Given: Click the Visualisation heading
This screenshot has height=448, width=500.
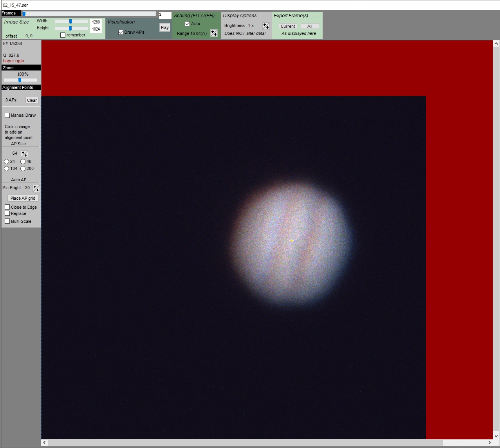Looking at the screenshot, I should (x=121, y=22).
